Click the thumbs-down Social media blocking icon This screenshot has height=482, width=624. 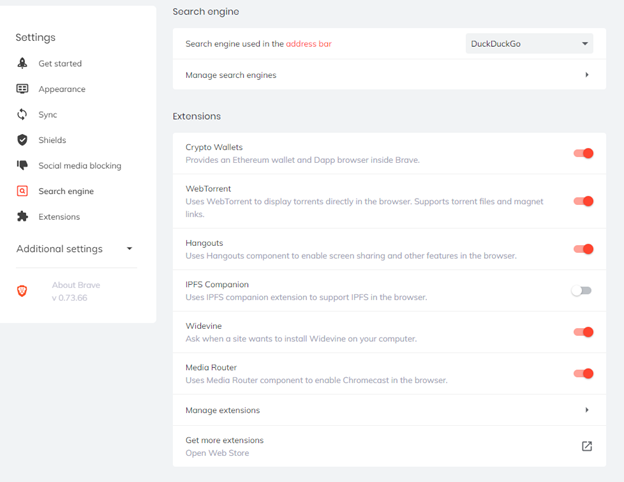(22, 165)
